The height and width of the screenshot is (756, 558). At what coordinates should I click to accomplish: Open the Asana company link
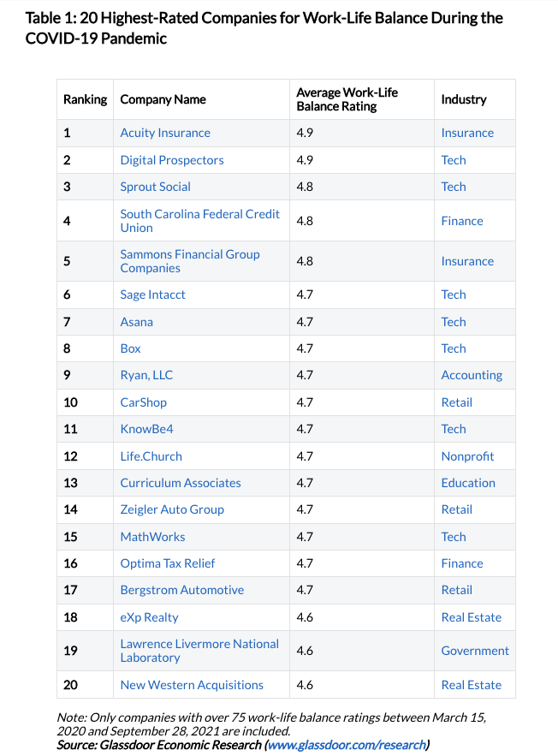pos(137,322)
